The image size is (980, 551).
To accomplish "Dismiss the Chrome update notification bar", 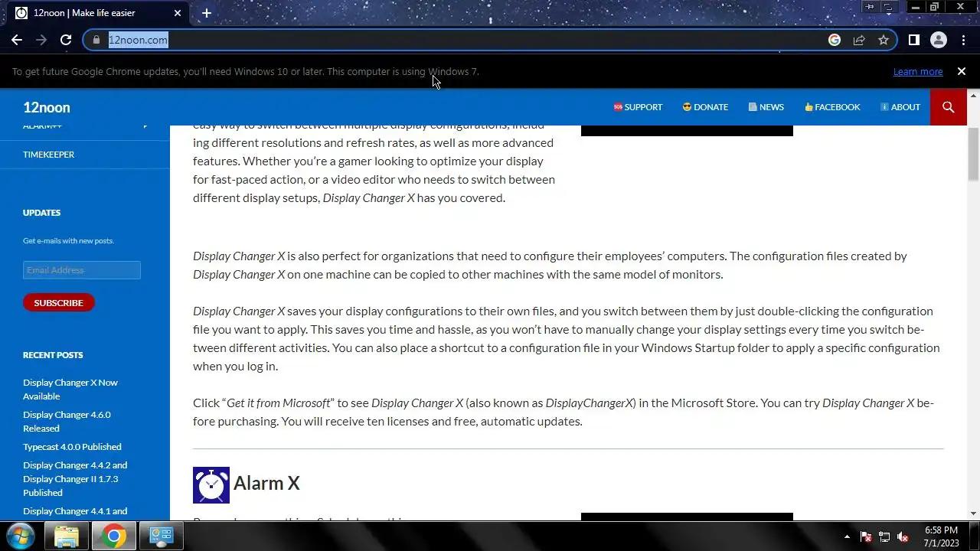I will [962, 71].
